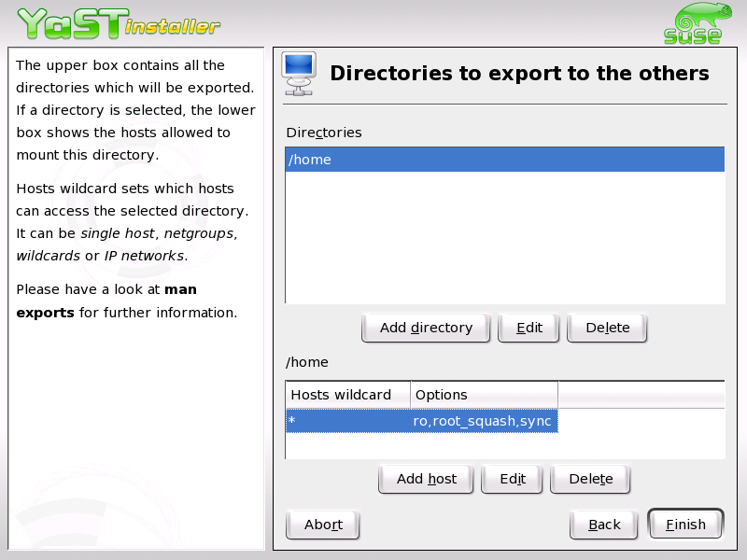Click the Back button
The width and height of the screenshot is (747, 560).
(603, 525)
